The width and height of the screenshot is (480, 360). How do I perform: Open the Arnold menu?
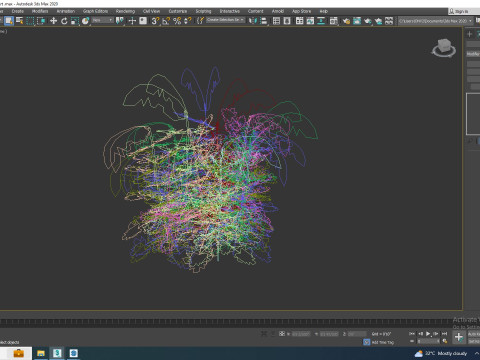click(x=278, y=11)
